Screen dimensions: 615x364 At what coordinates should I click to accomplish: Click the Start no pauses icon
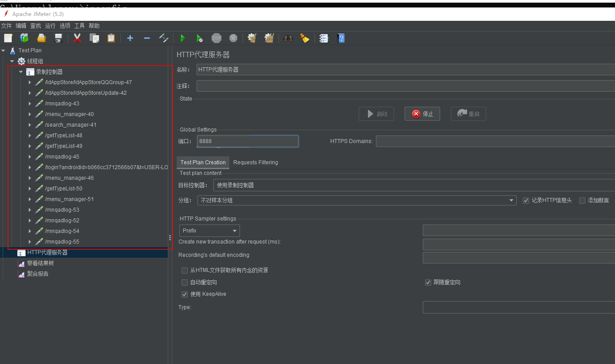(200, 39)
